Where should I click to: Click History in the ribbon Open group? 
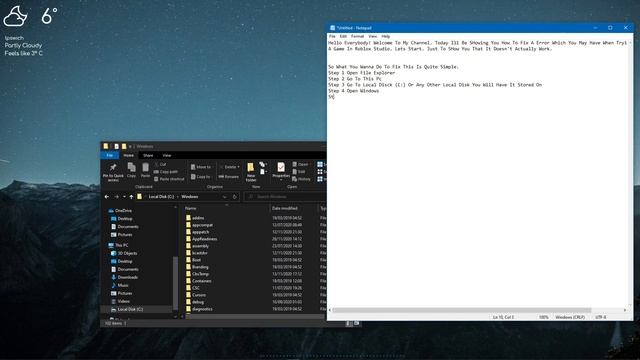pyautogui.click(x=302, y=179)
